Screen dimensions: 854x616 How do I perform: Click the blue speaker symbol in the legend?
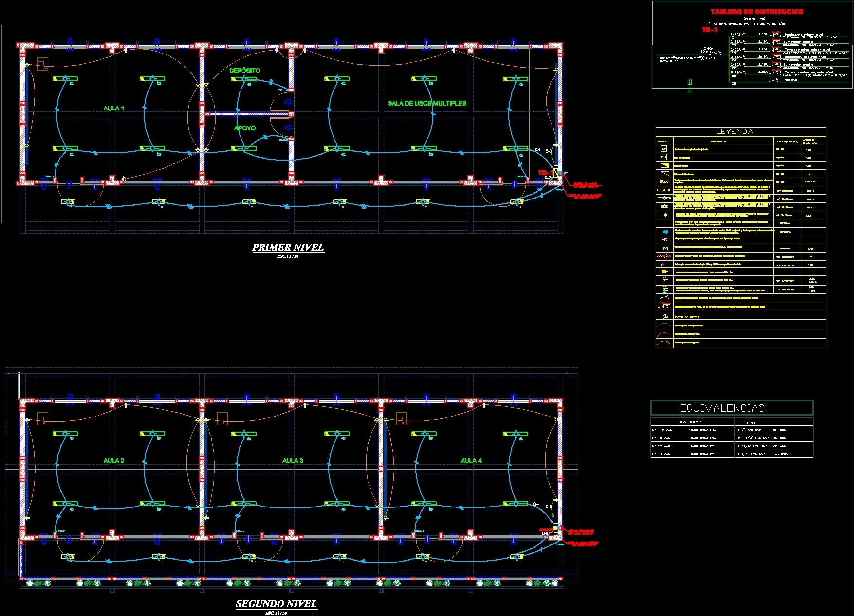(x=666, y=231)
